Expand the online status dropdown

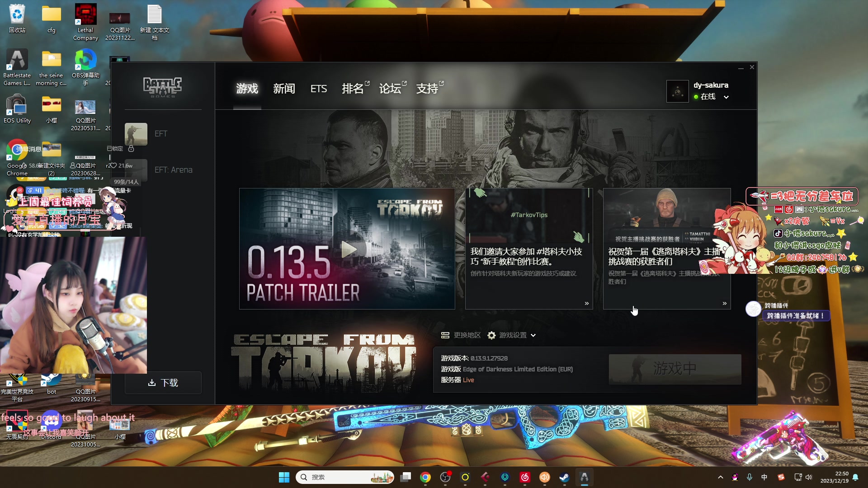point(726,97)
